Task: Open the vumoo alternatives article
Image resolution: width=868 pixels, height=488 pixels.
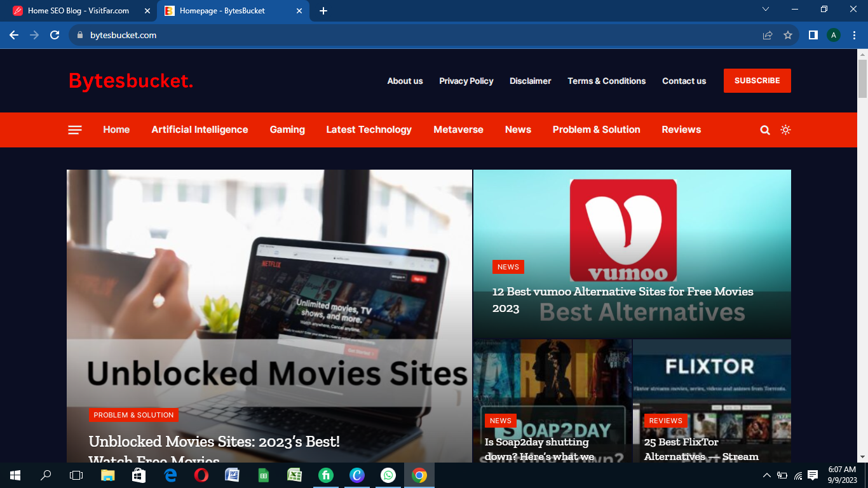Action: (622, 292)
